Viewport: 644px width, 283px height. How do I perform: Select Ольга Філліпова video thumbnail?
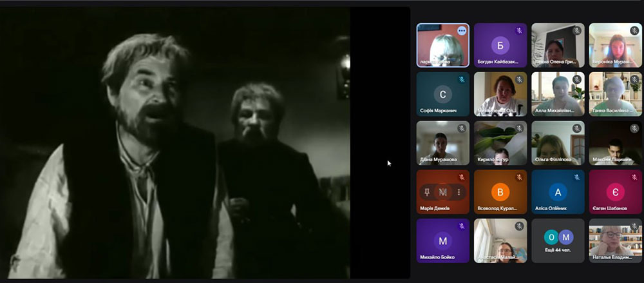tap(558, 143)
